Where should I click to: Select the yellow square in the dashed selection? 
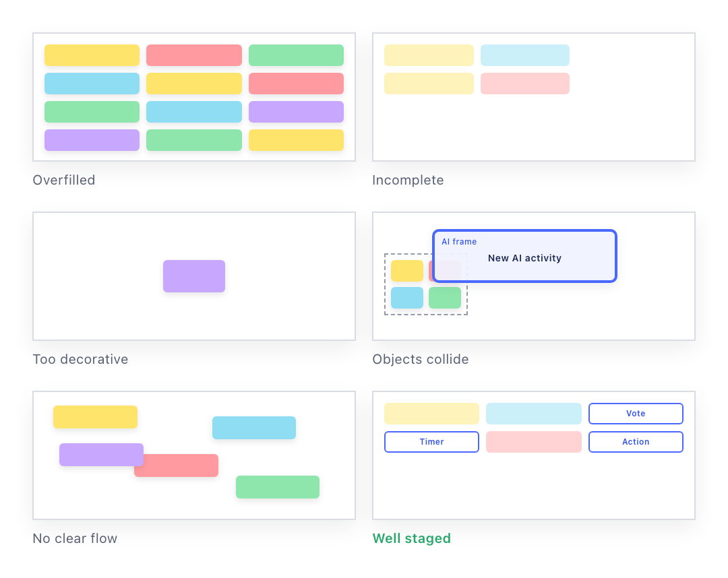coord(407,271)
